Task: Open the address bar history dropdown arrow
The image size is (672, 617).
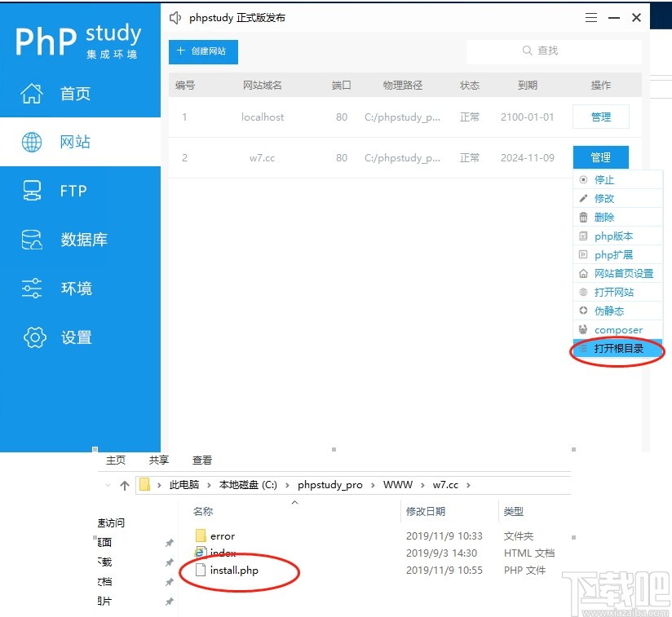Action: 108,484
